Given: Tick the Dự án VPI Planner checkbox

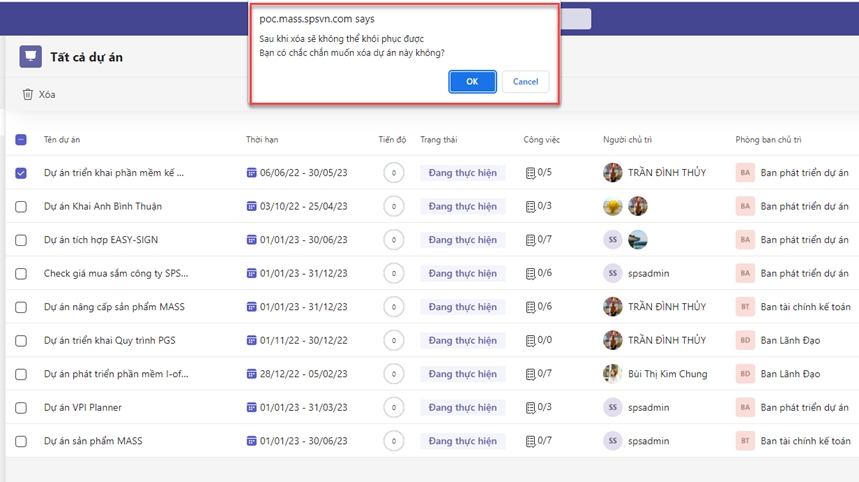Looking at the screenshot, I should [21, 408].
